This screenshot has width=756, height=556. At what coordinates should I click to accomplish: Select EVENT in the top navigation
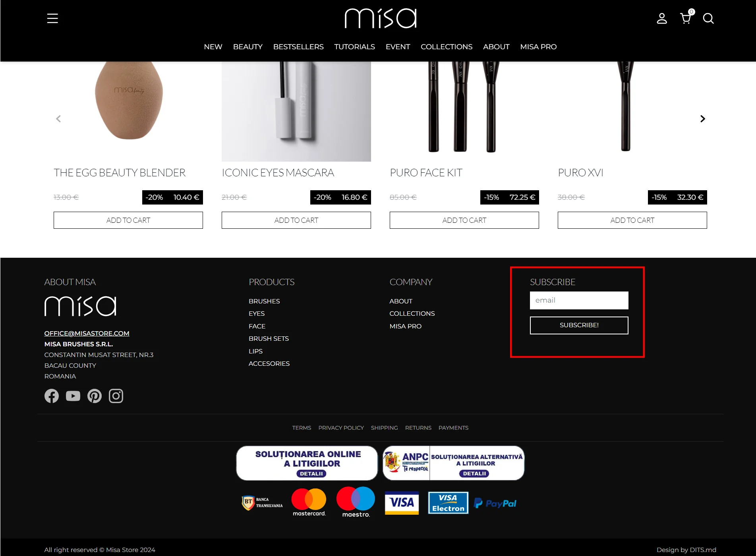tap(398, 47)
